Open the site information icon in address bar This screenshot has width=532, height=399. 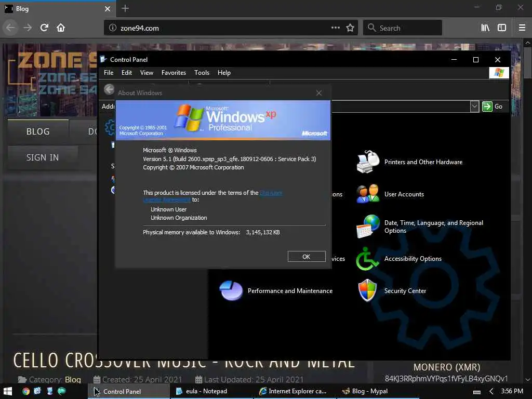(x=112, y=28)
